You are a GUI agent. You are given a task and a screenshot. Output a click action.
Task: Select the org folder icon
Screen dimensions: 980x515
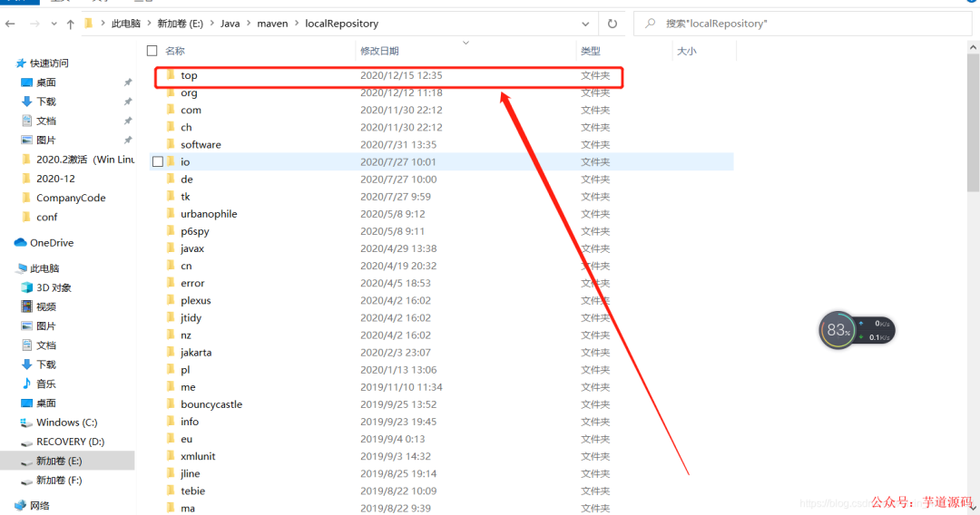click(171, 92)
